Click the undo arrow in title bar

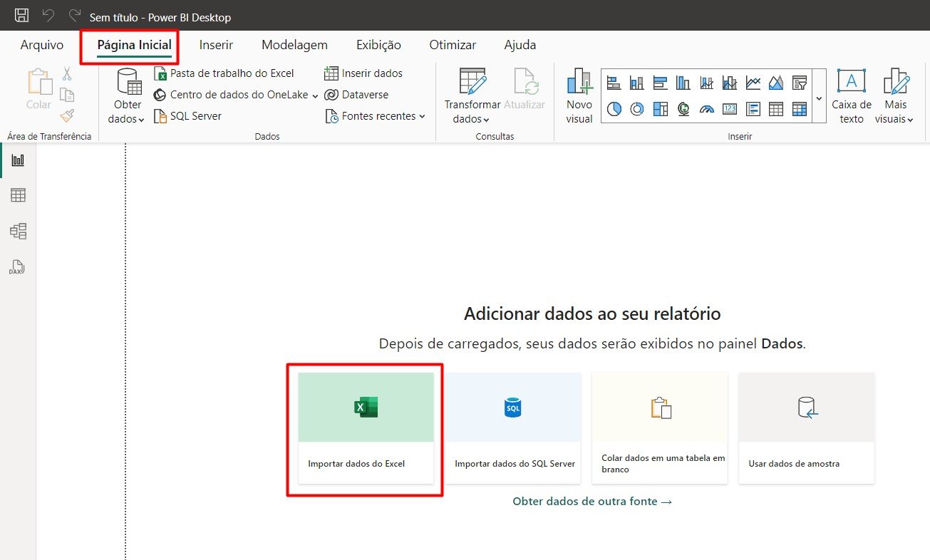(48, 15)
